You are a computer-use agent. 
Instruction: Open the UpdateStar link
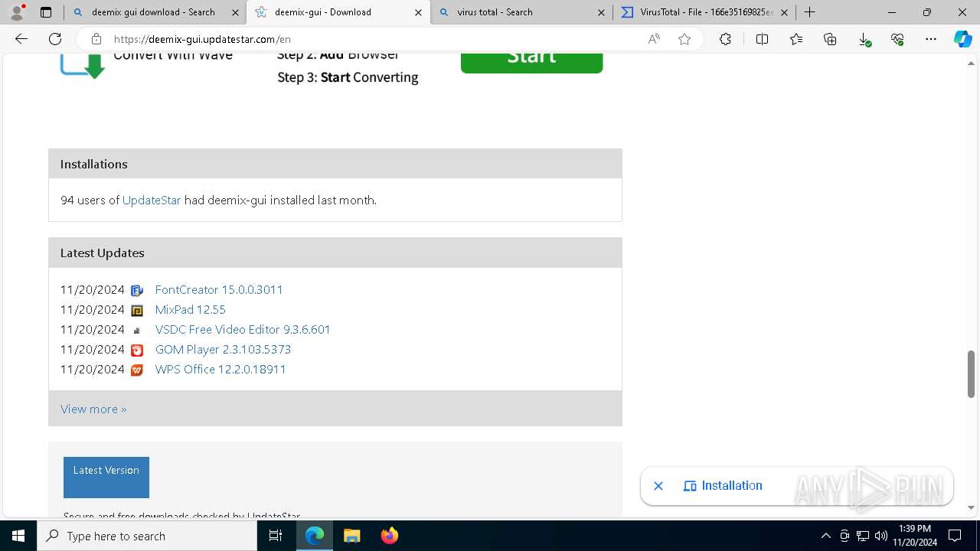tap(152, 201)
